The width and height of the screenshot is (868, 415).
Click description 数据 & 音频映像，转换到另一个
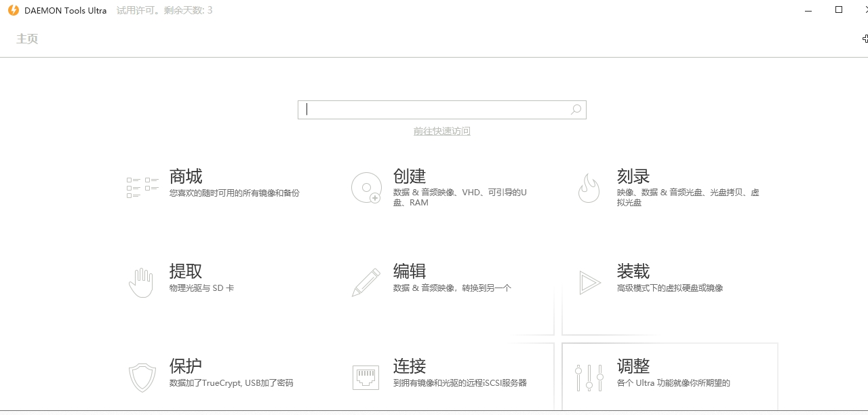coord(452,288)
